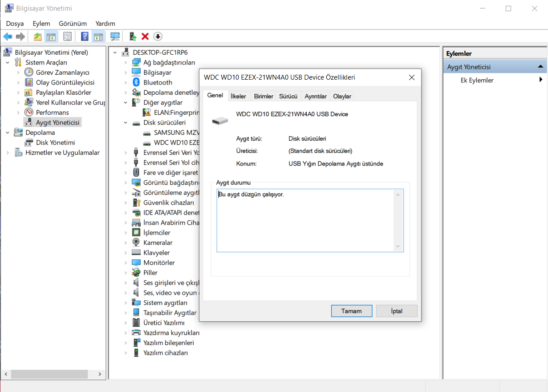Toggle the Show/Hide Action Pane icon
This screenshot has height=392, width=548.
pos(98,36)
